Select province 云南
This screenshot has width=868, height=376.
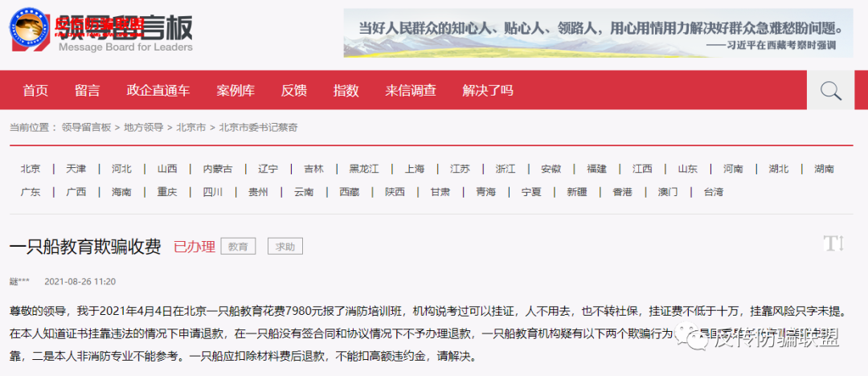point(303,192)
